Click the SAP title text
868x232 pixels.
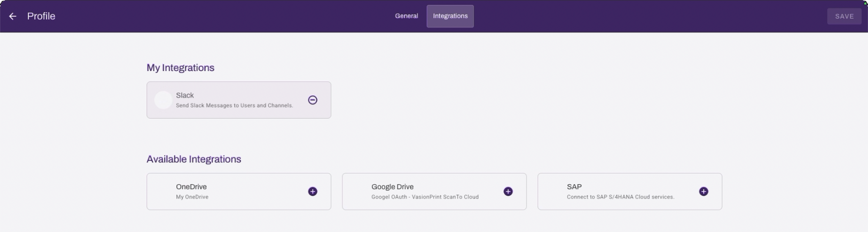click(x=574, y=187)
